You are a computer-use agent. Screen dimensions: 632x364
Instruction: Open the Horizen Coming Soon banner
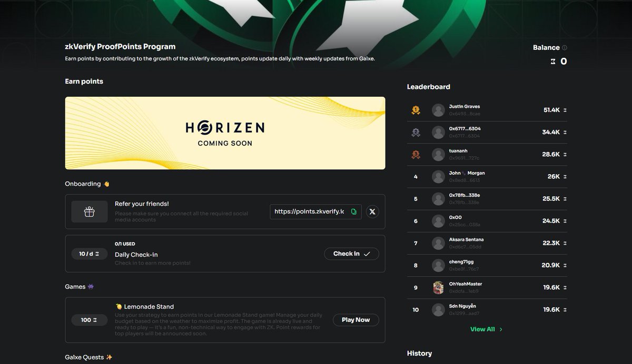point(225,133)
